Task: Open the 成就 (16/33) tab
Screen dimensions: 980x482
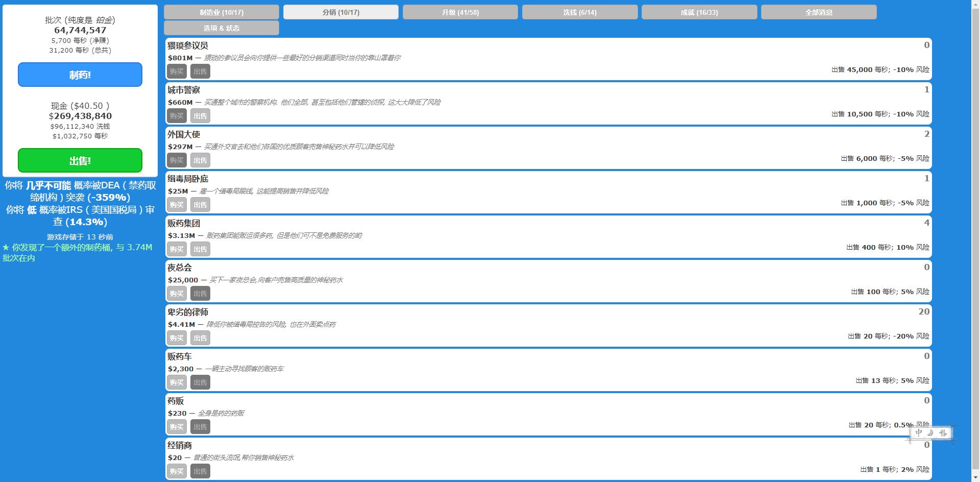Action: [699, 12]
